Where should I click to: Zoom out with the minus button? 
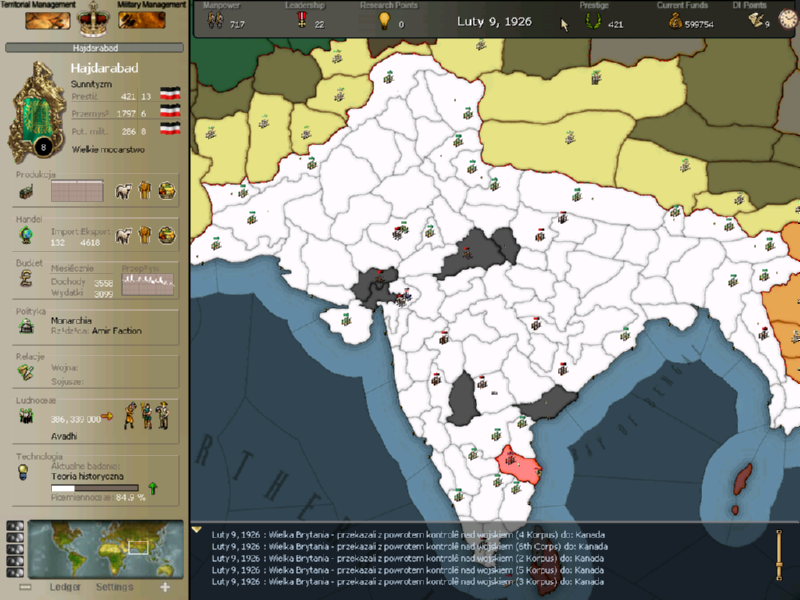point(25,587)
